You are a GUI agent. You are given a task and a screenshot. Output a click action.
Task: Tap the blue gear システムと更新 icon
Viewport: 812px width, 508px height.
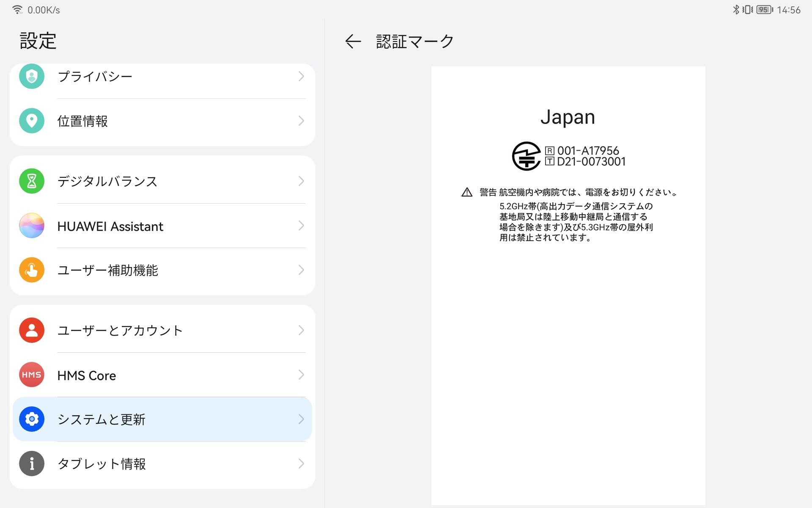[x=32, y=419]
